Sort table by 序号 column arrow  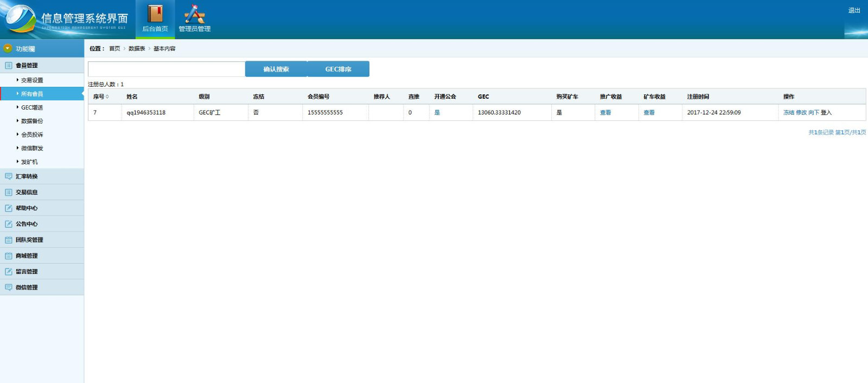click(107, 97)
